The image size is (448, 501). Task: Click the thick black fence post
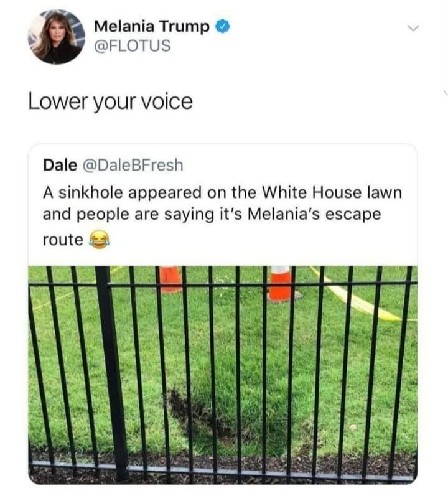(x=113, y=373)
